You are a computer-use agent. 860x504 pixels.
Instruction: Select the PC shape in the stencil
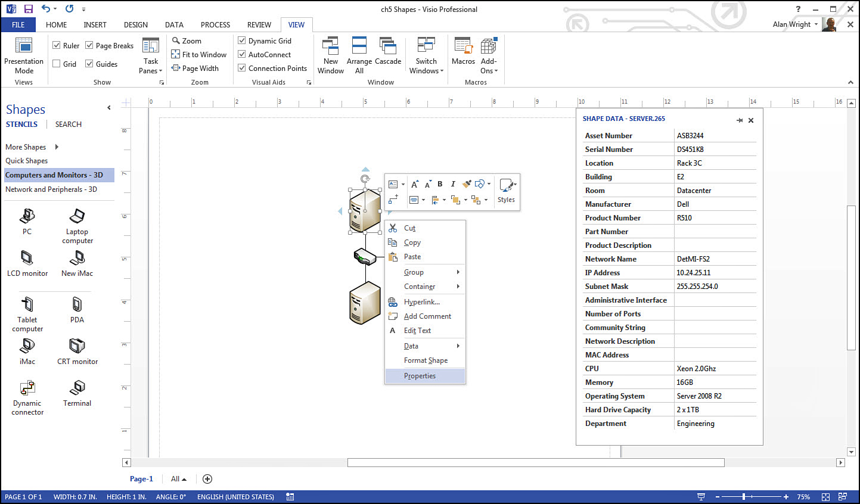[x=27, y=222]
